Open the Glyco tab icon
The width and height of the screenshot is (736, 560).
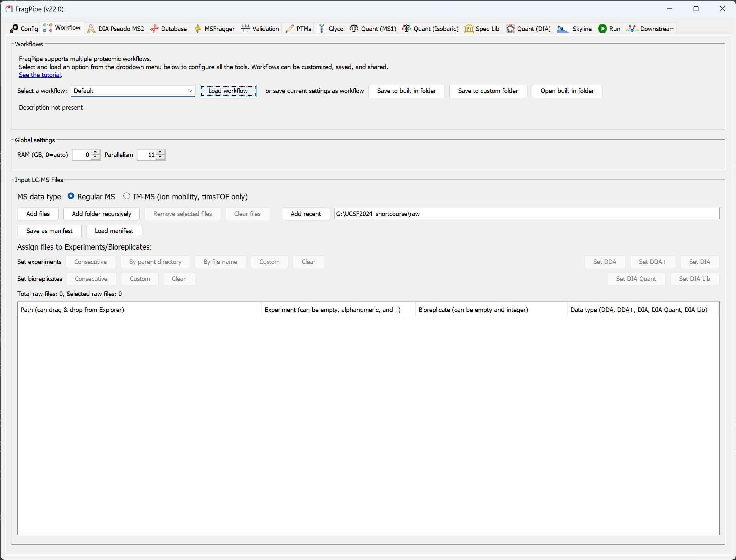(x=322, y=29)
